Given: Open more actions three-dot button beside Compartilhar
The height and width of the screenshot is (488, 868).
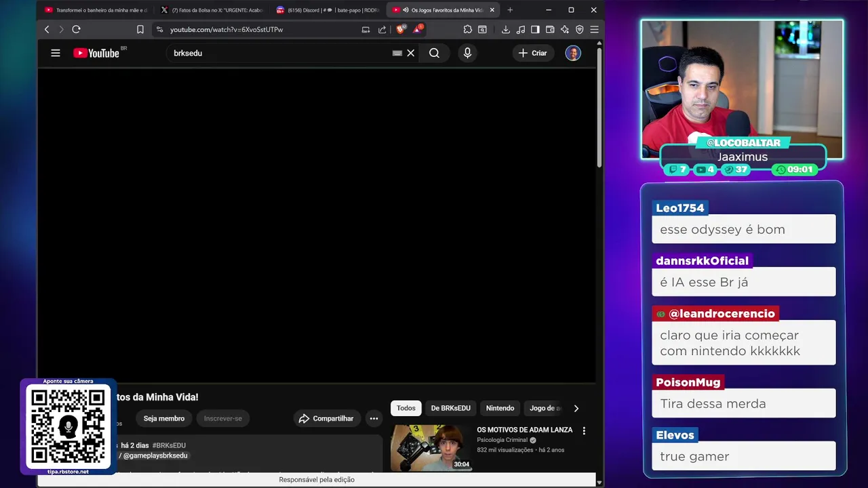Looking at the screenshot, I should [x=374, y=418].
